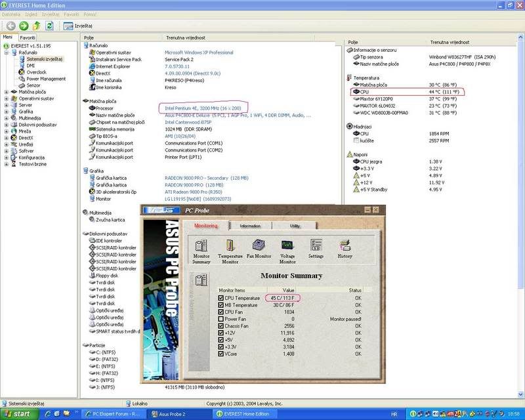Go up one level with the toolbar up arrow

(37, 26)
